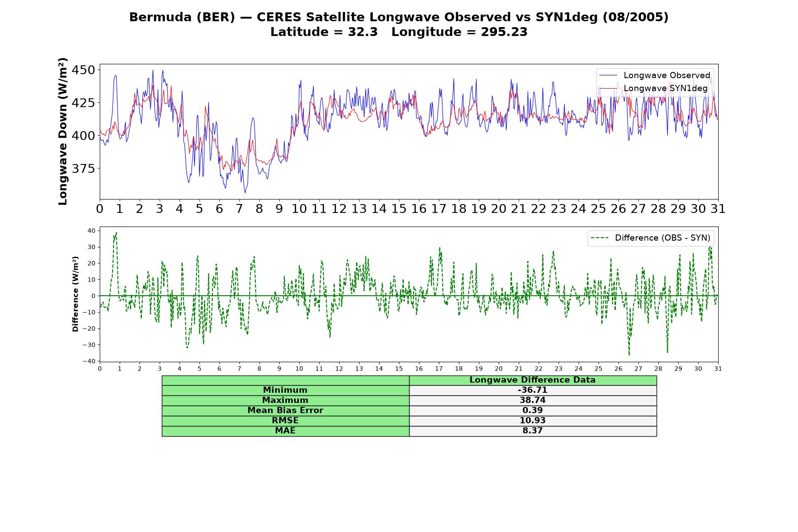Viewport: 798px width, 532px height.
Task: Click the Mean Bias Error row label
Action: click(x=286, y=411)
